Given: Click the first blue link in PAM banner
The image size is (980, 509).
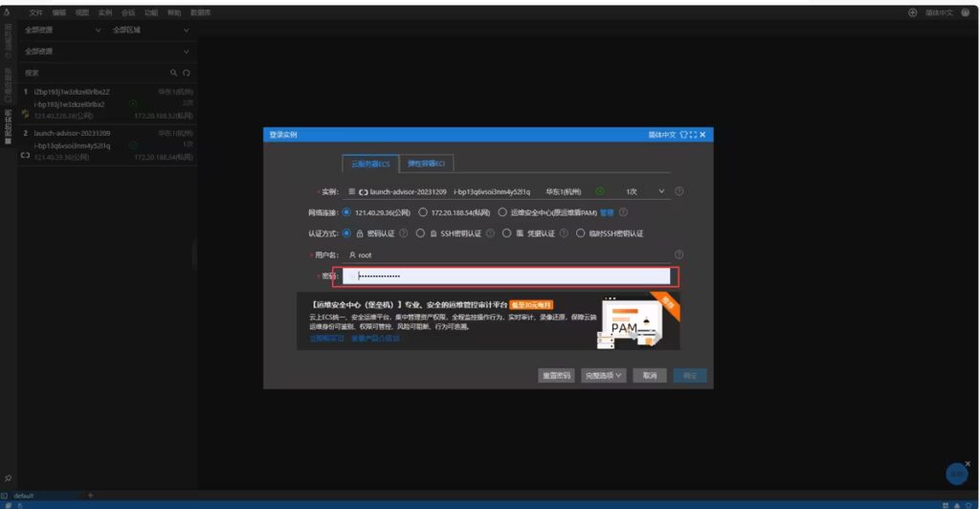Looking at the screenshot, I should click(326, 338).
